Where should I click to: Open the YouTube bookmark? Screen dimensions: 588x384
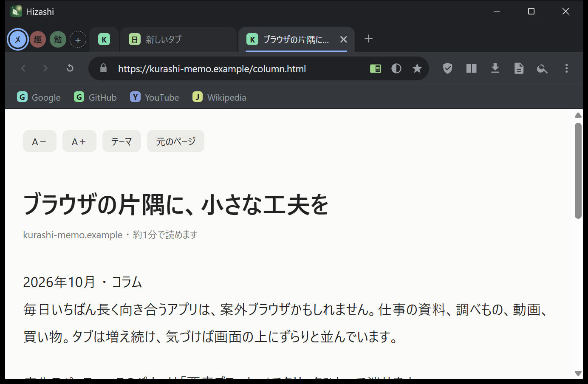click(x=155, y=97)
